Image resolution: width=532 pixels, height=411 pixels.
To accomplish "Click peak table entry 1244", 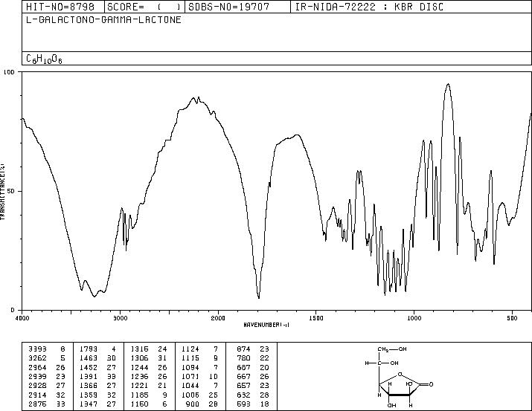I will point(139,367).
